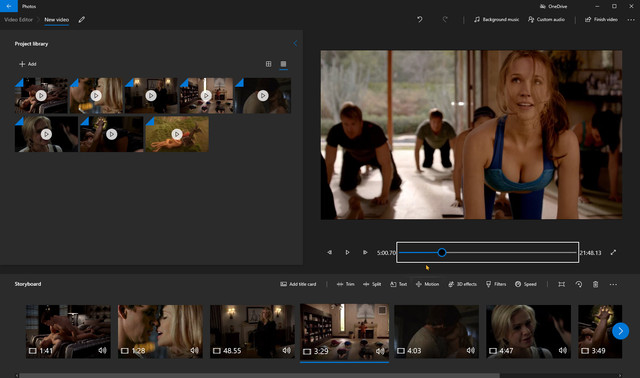Open Custom audio settings
The image size is (640, 378).
546,19
